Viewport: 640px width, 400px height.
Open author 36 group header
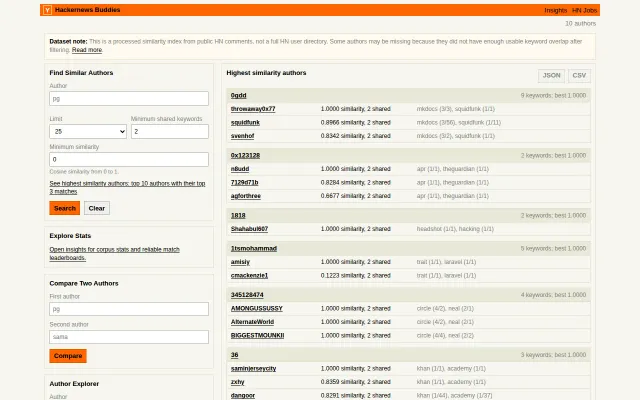pyautogui.click(x=234, y=355)
